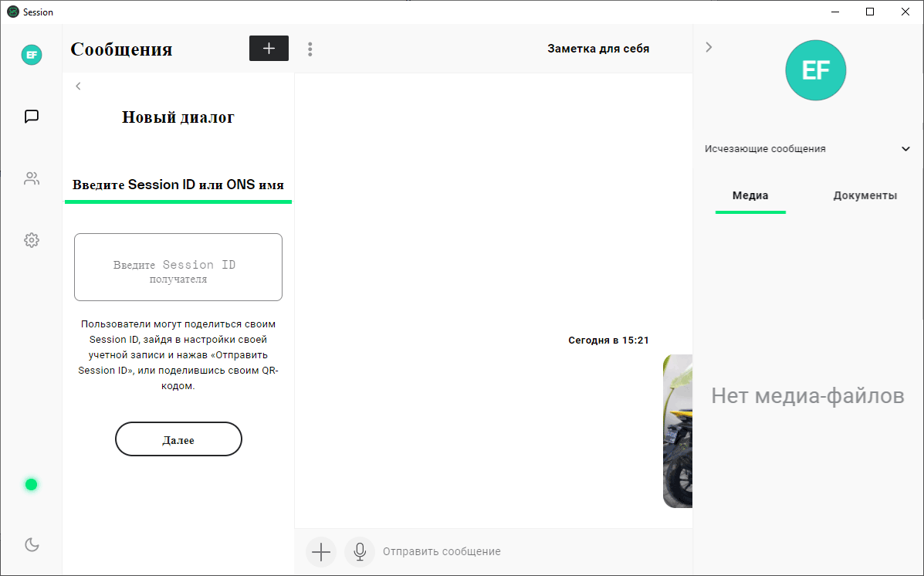Expand the Исчезающие сообщения dropdown
This screenshot has height=576, width=924.
point(807,148)
